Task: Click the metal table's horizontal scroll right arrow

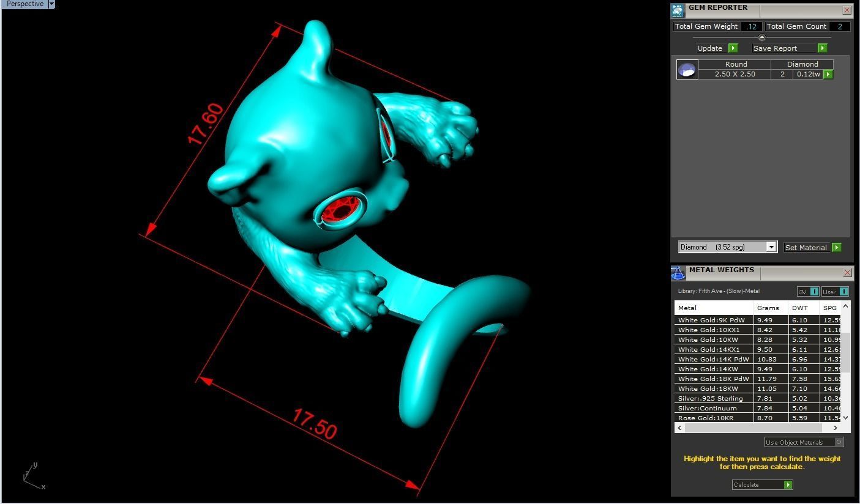Action: pyautogui.click(x=836, y=428)
